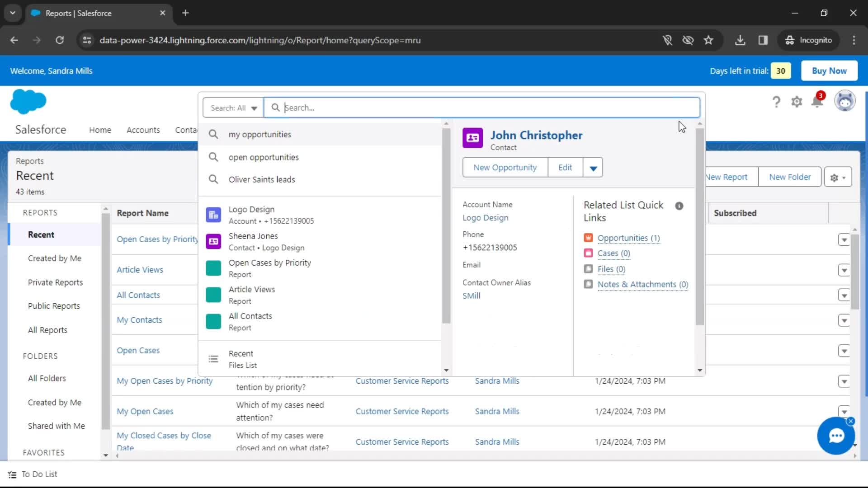Open the My Open Cases report link

coord(145,412)
